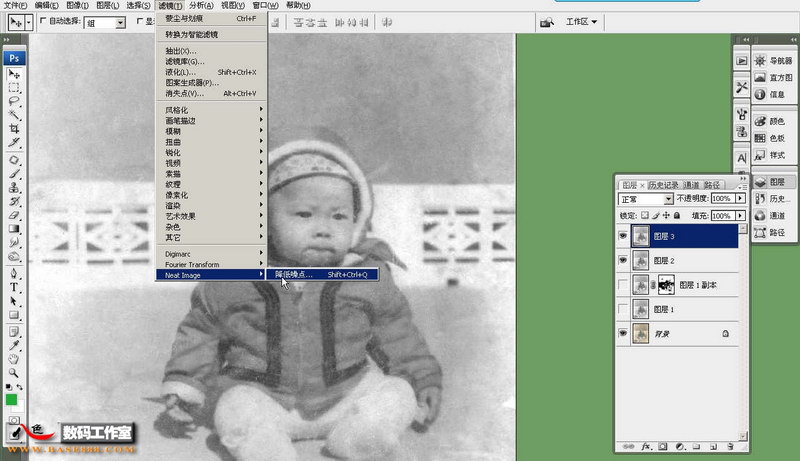Select the Gradient tool
Screen dimensions: 800x461
click(14, 228)
